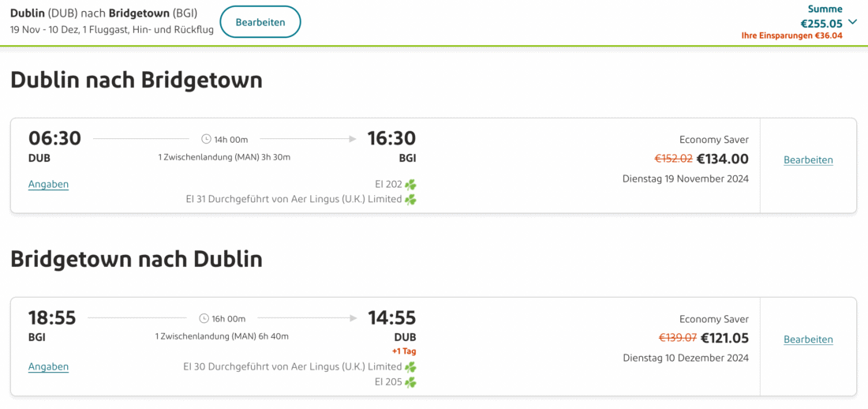This screenshot has height=409, width=868.
Task: Open Angaben for the Bridgetown departure flight
Action: coord(49,367)
